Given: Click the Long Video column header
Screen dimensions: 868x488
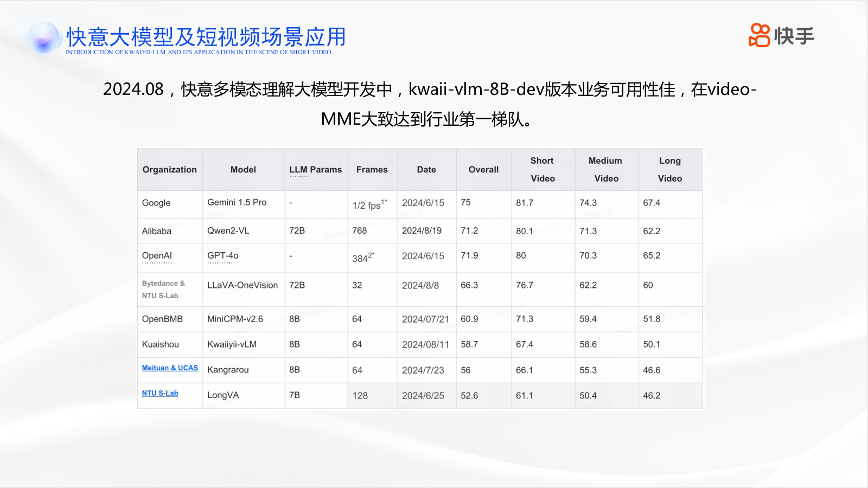Looking at the screenshot, I should [x=670, y=170].
